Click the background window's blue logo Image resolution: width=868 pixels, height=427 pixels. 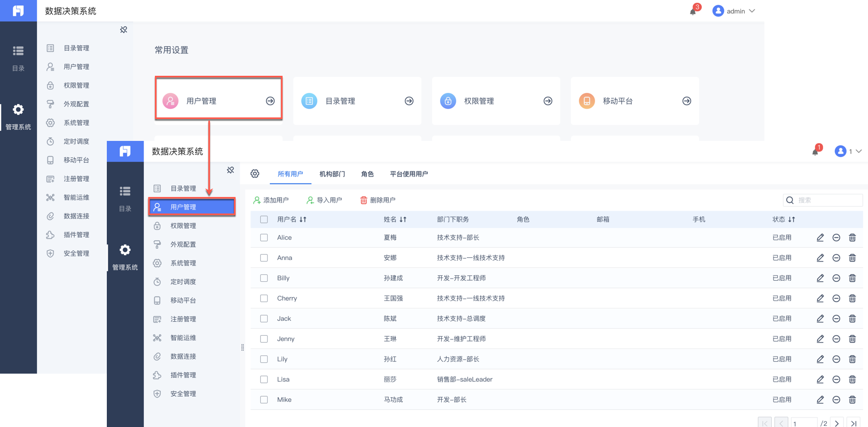pos(18,11)
